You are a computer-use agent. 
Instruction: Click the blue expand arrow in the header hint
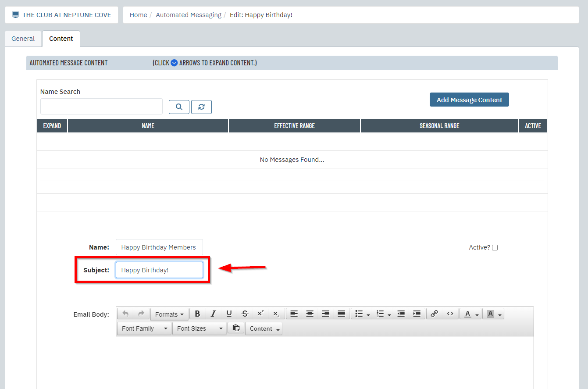tap(174, 63)
